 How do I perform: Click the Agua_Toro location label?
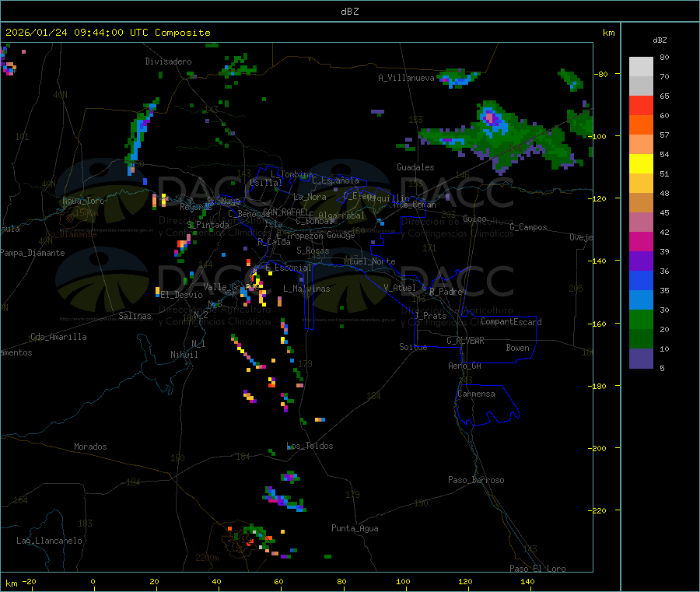click(x=83, y=201)
